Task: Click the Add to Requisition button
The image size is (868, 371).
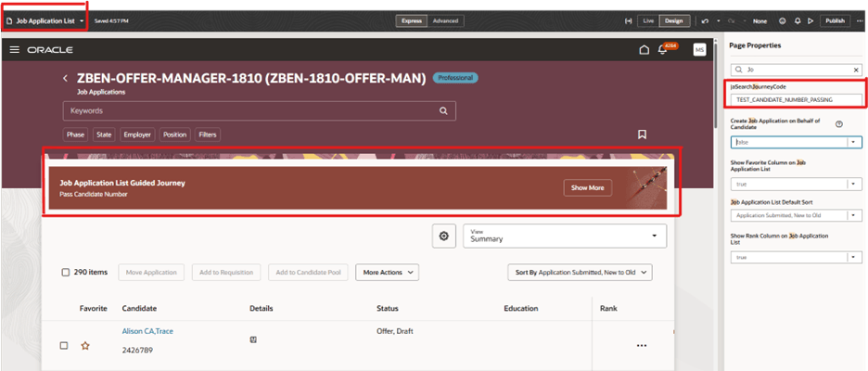Action: (x=226, y=273)
